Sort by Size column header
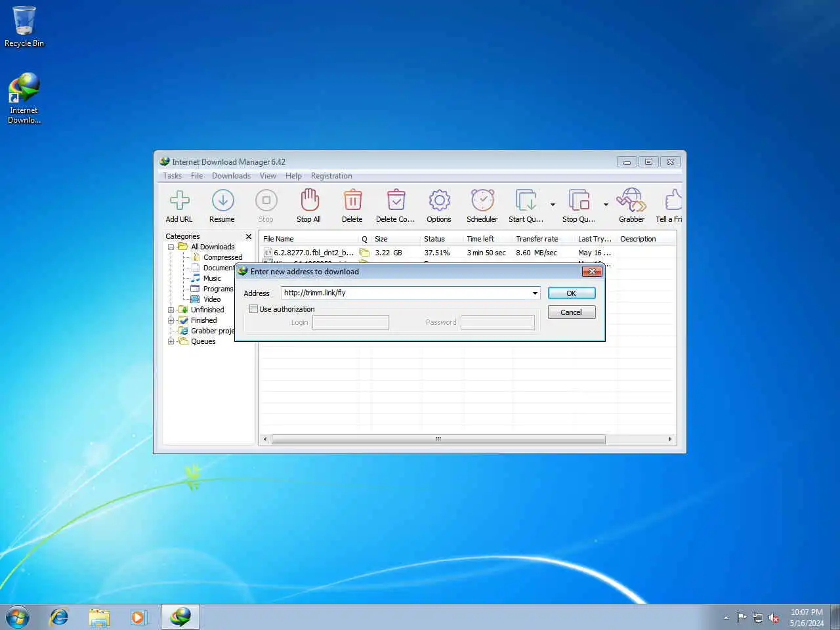Screen dimensions: 840x630 coord(395,239)
